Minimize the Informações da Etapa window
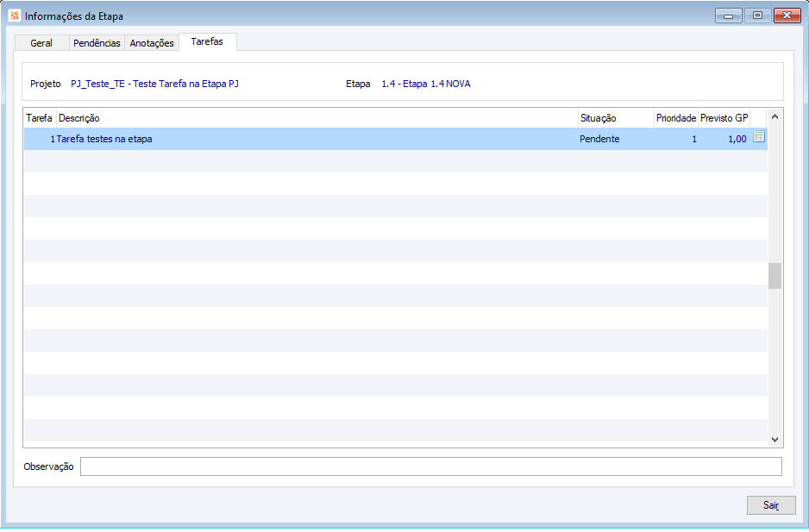The width and height of the screenshot is (809, 532). [x=729, y=16]
